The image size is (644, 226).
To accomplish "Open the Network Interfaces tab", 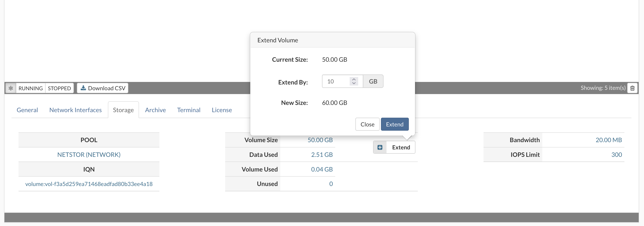I will [x=75, y=110].
